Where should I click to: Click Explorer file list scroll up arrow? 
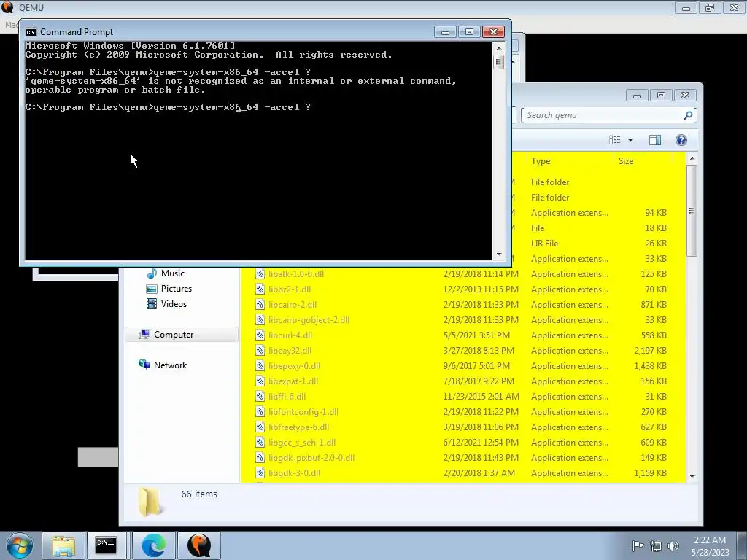[x=692, y=158]
